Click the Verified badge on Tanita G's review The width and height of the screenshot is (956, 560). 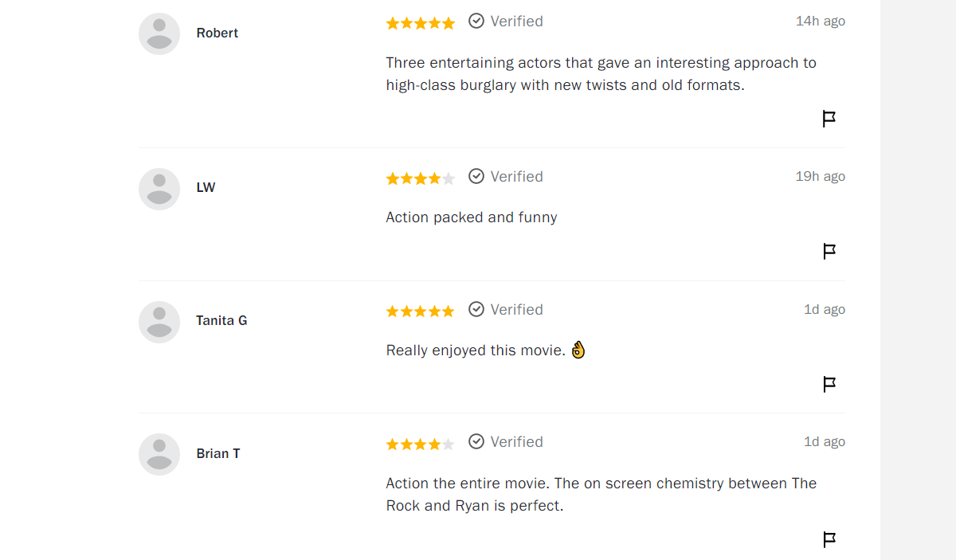click(506, 309)
